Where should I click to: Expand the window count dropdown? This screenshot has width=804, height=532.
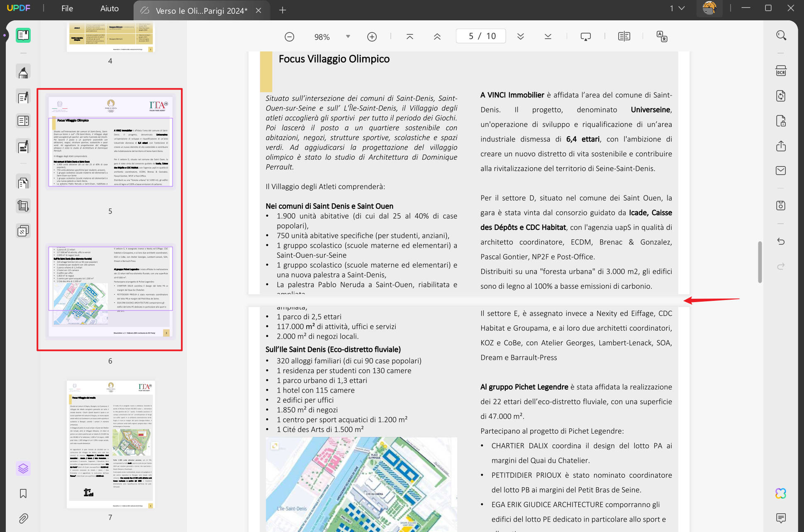click(677, 8)
